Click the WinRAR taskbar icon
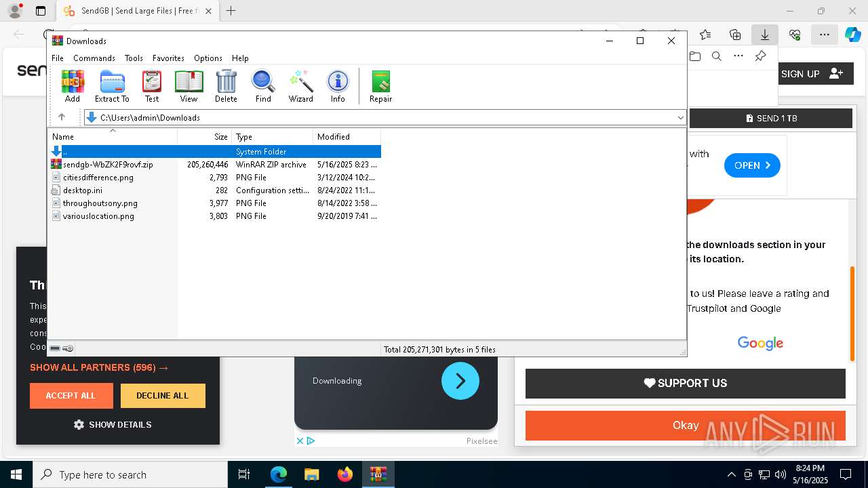868x488 pixels. tap(378, 474)
